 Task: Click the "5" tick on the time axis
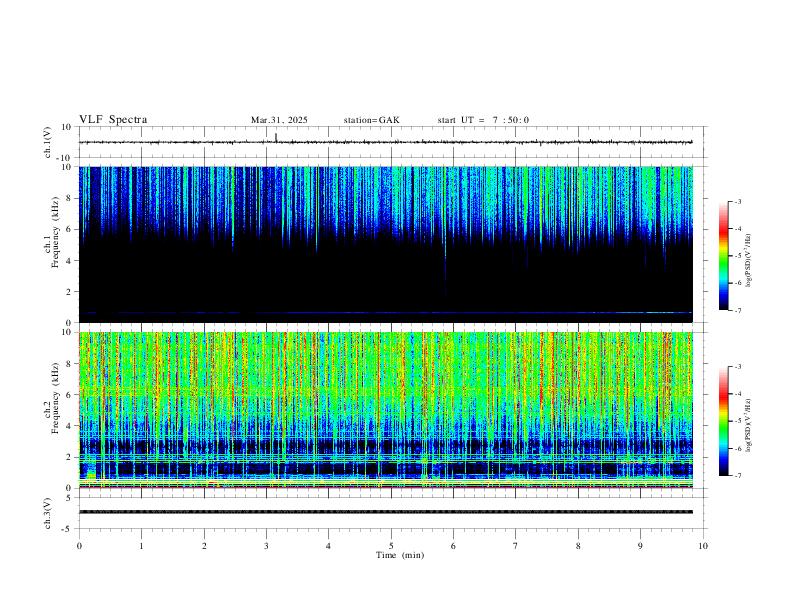[391, 546]
